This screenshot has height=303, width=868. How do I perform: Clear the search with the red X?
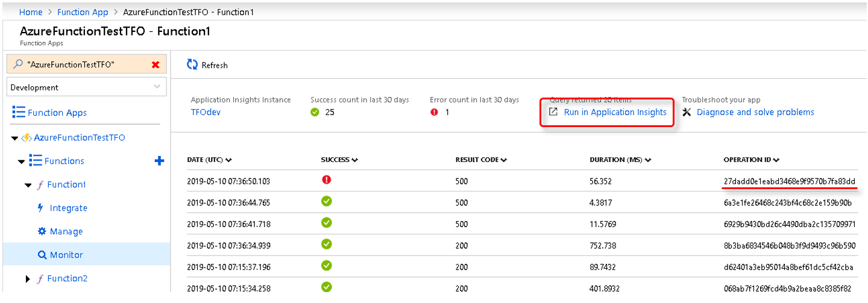(156, 64)
